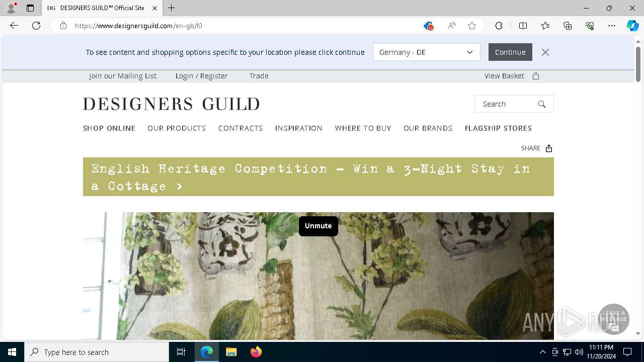
Task: Open the Favorites list icon
Action: pos(545,26)
